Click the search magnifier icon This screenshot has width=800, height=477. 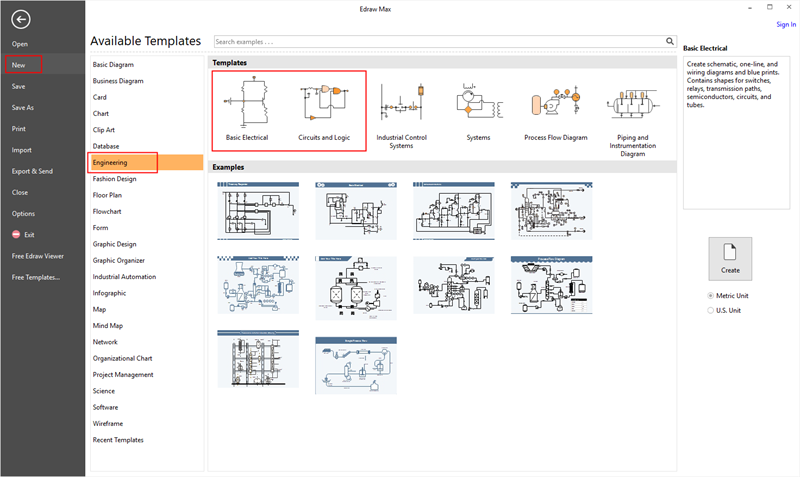click(x=669, y=41)
